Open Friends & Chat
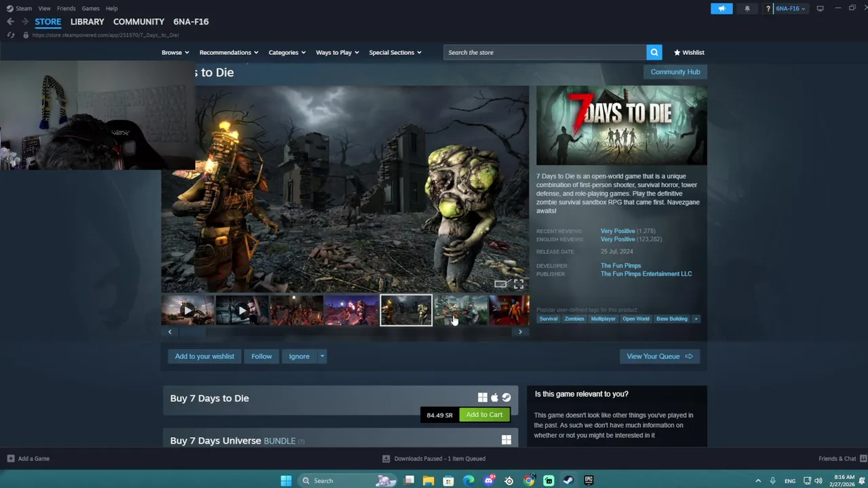Viewport: 868px width, 488px height. coord(841,459)
